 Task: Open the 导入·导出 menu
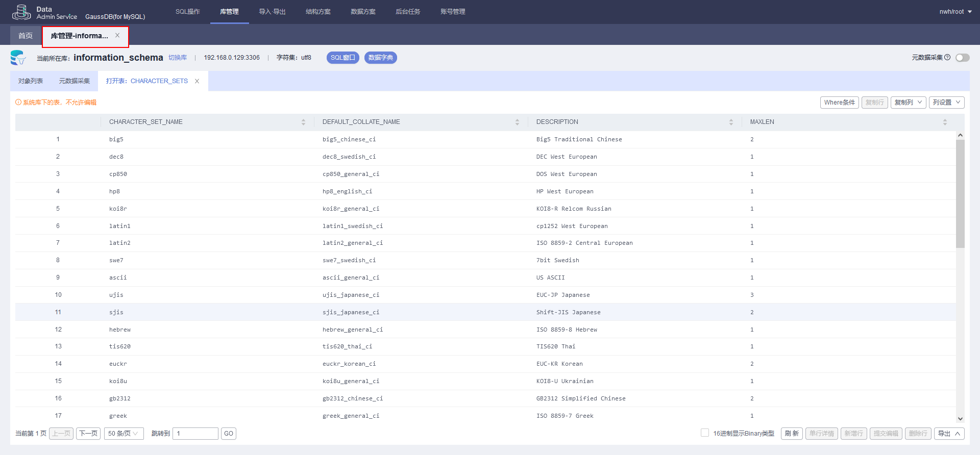[272, 12]
